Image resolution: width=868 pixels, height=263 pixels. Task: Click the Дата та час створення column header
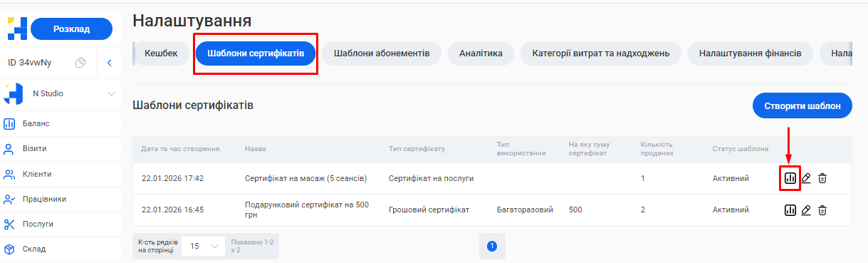point(180,149)
